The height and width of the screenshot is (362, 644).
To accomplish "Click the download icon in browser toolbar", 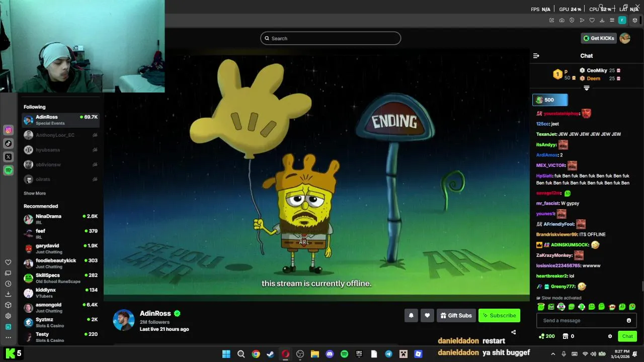I will click(x=602, y=20).
